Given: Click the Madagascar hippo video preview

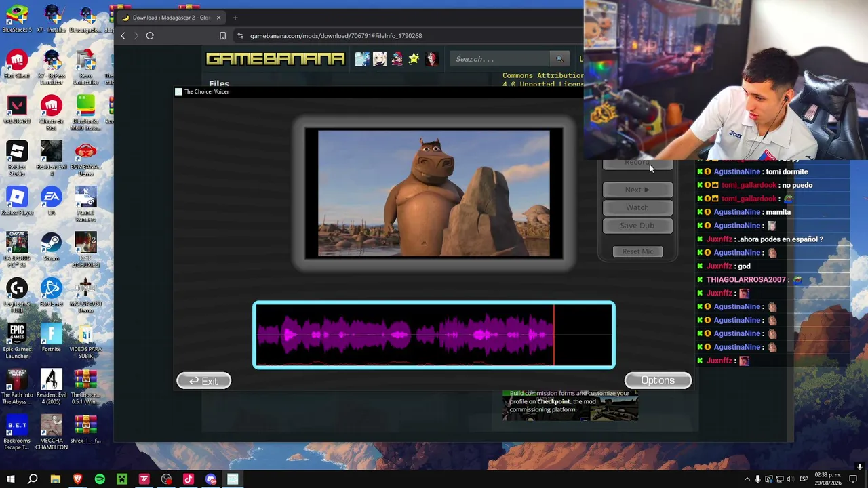Looking at the screenshot, I should pos(434,194).
